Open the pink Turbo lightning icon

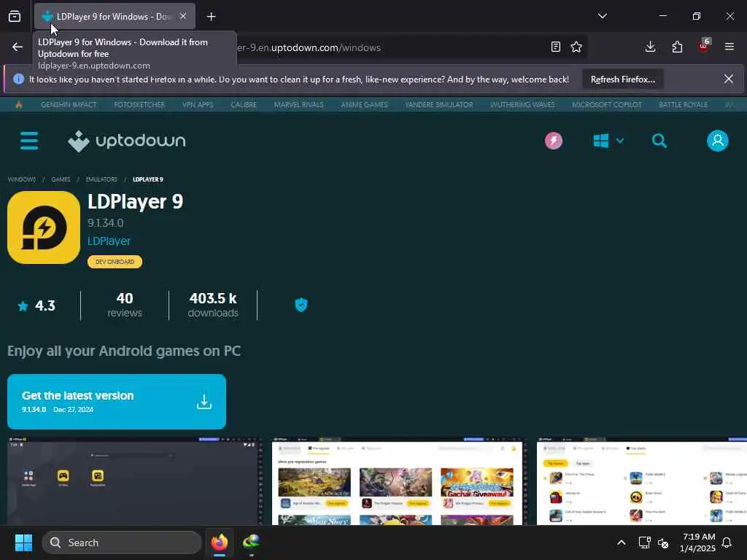(x=554, y=141)
